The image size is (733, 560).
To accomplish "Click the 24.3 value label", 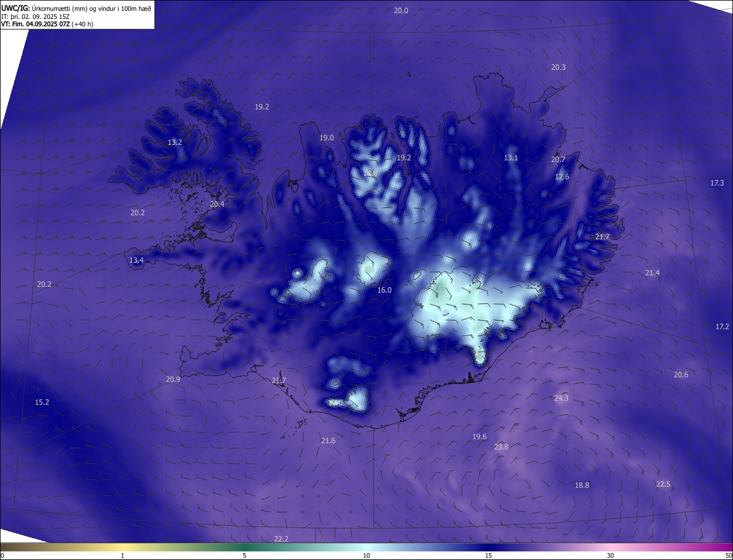I will (x=561, y=399).
